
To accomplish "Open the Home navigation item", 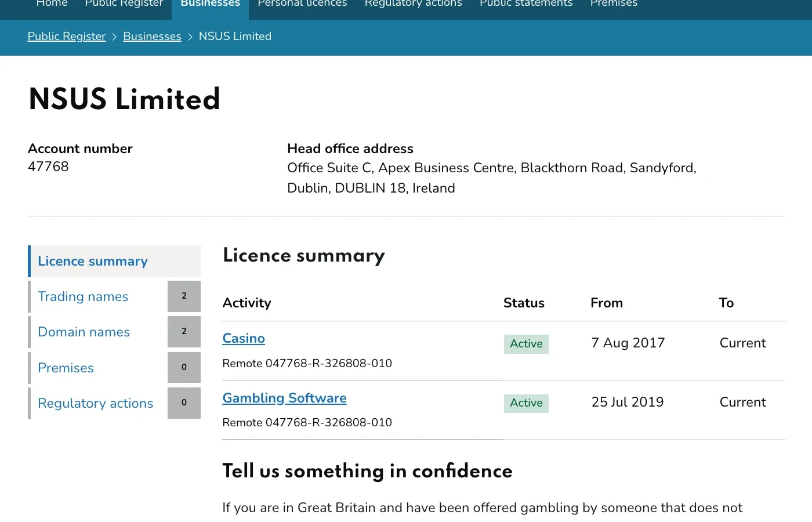I will [52, 3].
